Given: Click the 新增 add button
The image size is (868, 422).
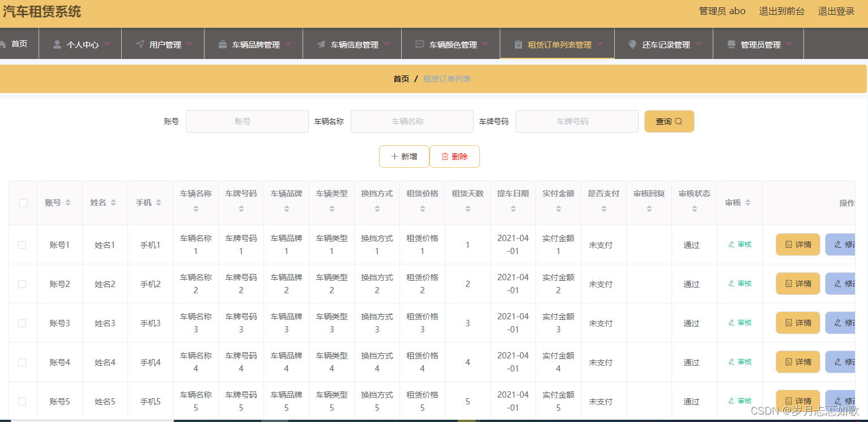Looking at the screenshot, I should tap(404, 157).
